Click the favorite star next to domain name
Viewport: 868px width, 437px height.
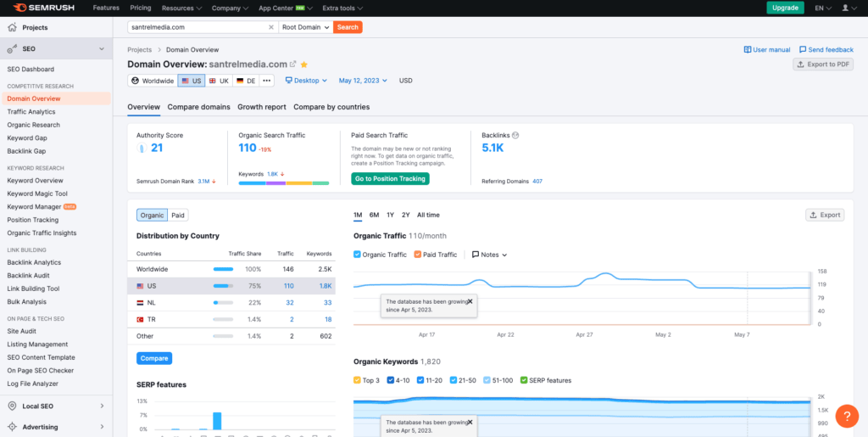tap(304, 64)
